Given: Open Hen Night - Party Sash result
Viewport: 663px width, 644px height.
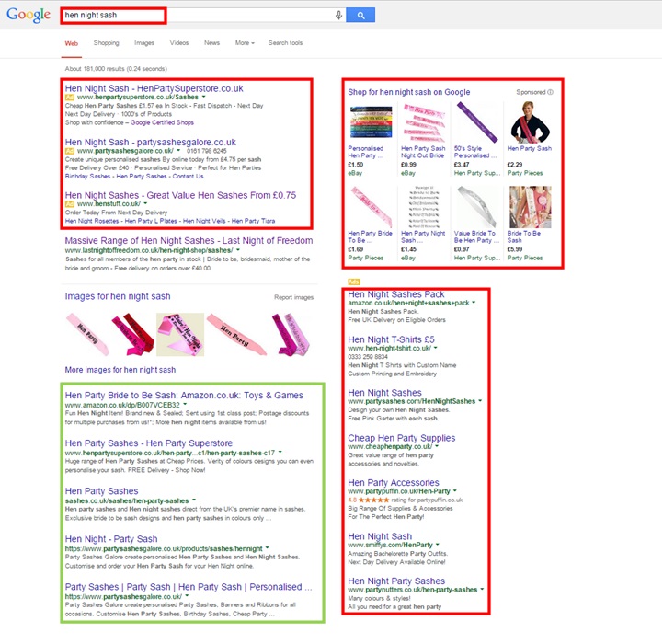Looking at the screenshot, I should click(111, 538).
